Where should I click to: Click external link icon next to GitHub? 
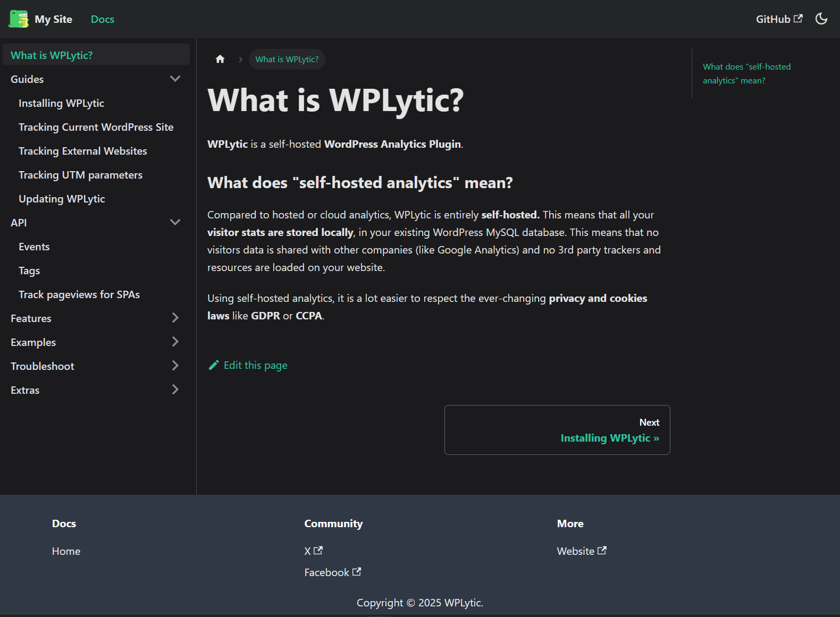pyautogui.click(x=798, y=19)
